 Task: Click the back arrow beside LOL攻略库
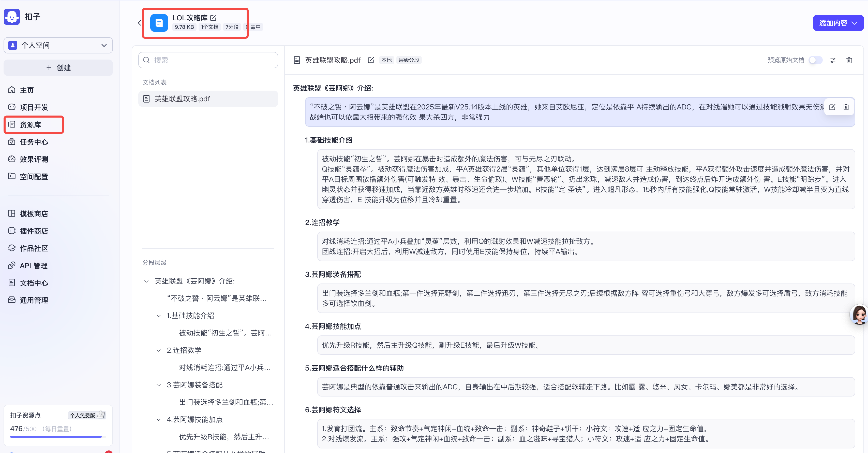[140, 23]
